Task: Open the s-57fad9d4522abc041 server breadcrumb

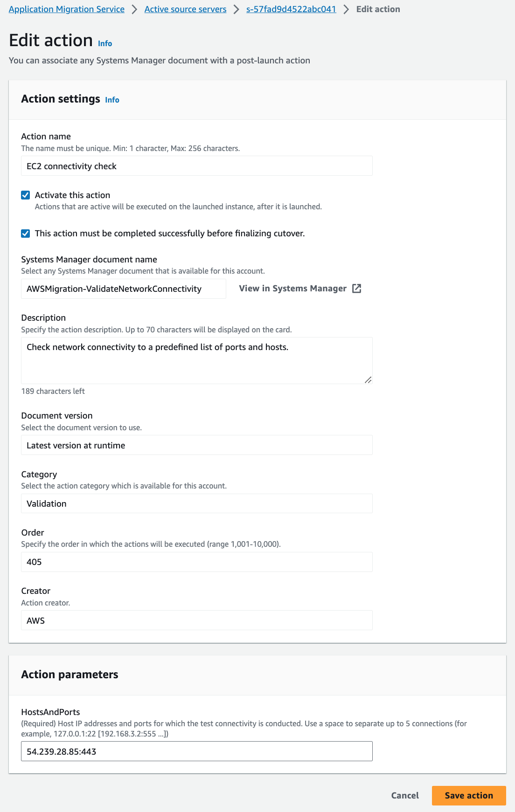Action: (x=291, y=9)
